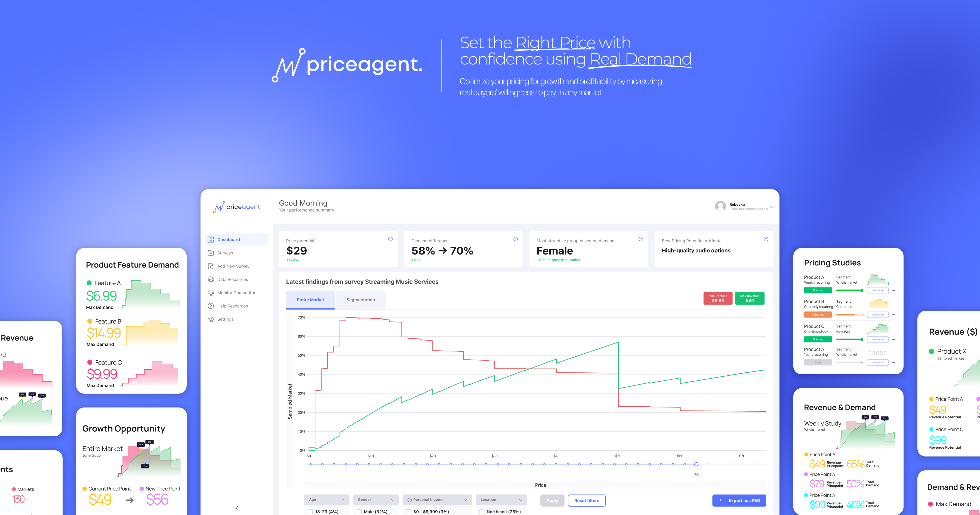The image size is (980, 515).
Task: Click Product C One-time study chart thumbnail
Action: [x=878, y=329]
